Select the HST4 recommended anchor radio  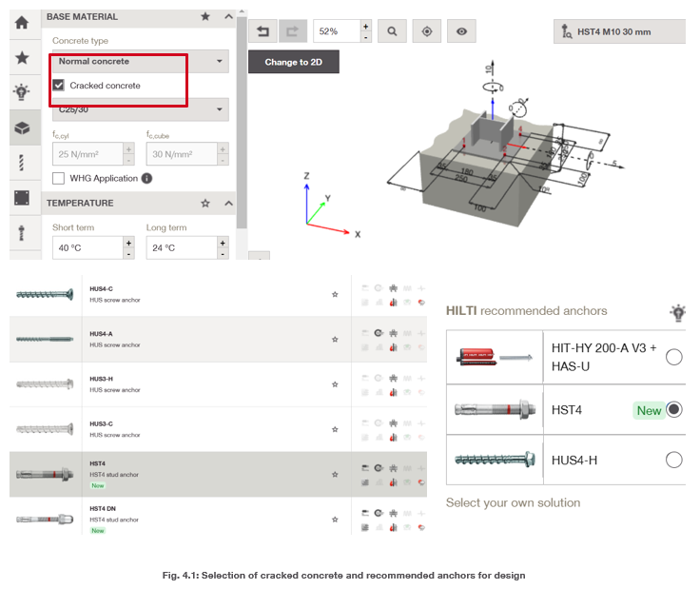[x=673, y=409]
